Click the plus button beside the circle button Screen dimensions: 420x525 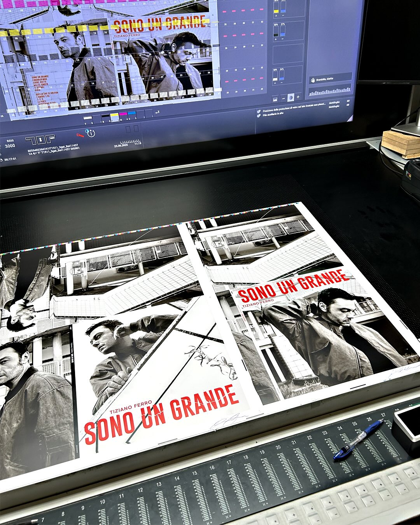point(298,97)
